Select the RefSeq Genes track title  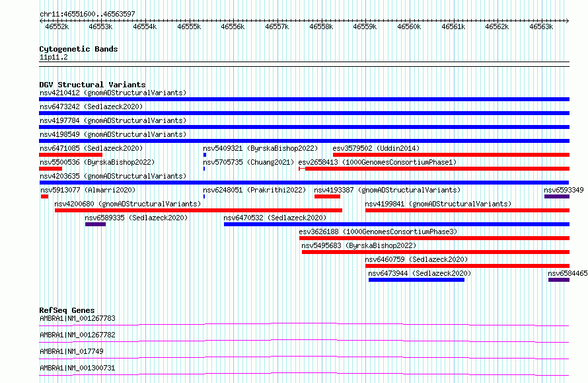point(67,310)
